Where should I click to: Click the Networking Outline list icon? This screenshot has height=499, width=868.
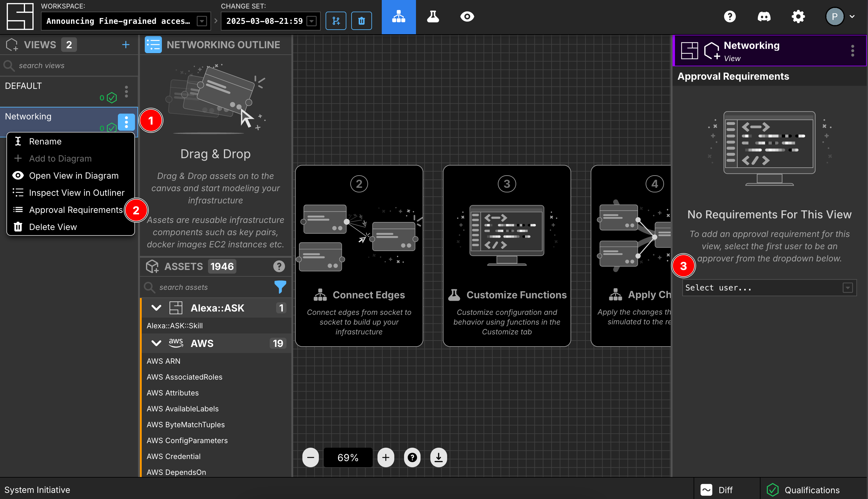click(153, 45)
